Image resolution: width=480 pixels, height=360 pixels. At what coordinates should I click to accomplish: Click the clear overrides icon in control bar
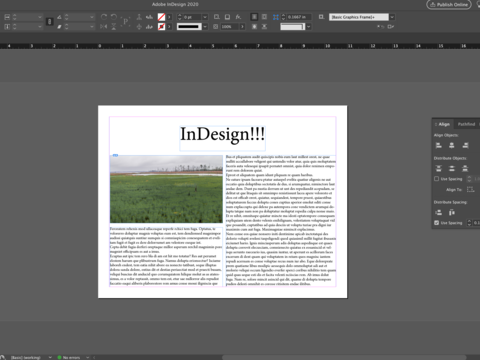[x=381, y=27]
